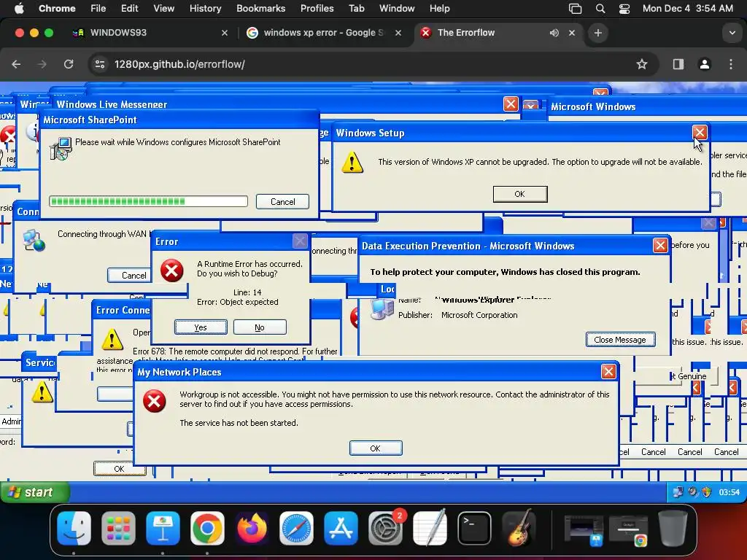
Task: Click the red error icon in the Error dialog
Action: (x=172, y=271)
